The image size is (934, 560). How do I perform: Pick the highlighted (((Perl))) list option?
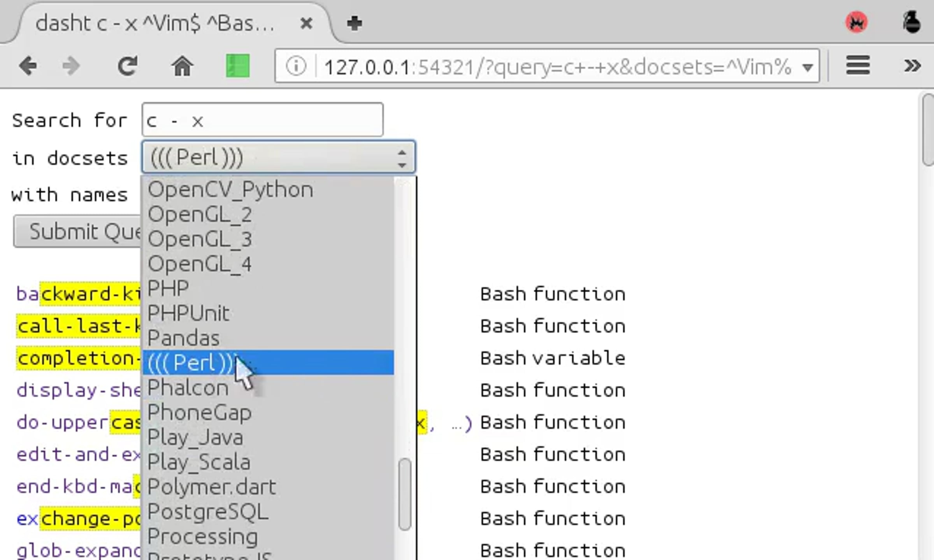tap(269, 362)
